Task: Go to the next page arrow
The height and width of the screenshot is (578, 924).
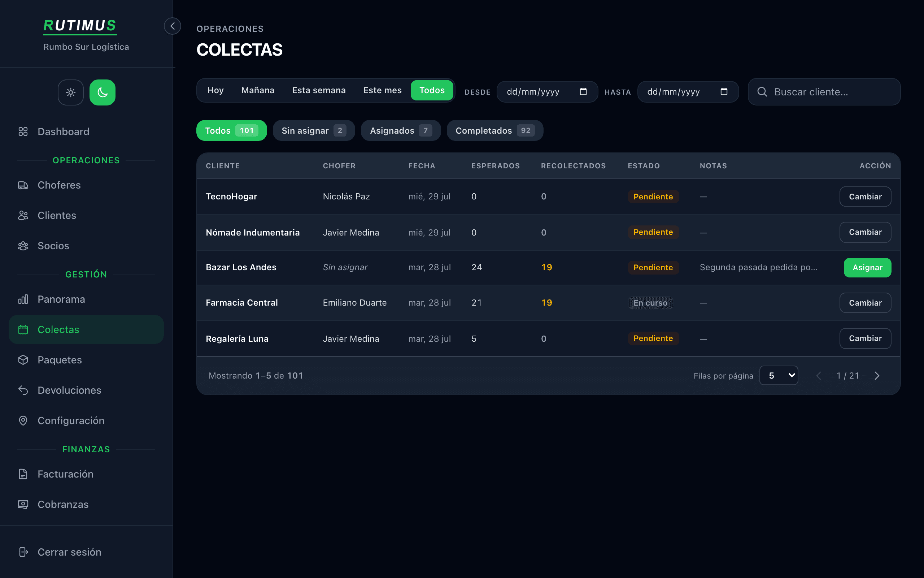Action: (877, 376)
